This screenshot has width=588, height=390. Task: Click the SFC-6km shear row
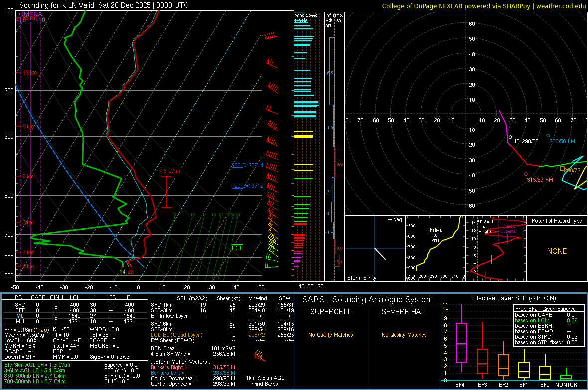coord(222,324)
